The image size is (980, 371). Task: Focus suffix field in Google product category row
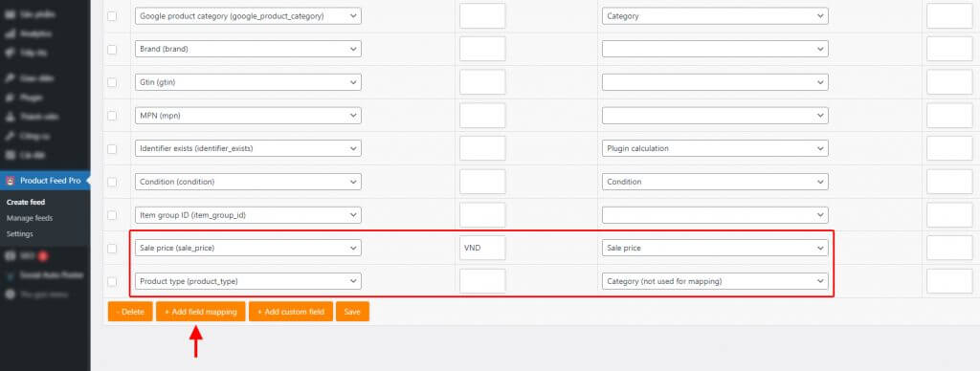point(949,16)
